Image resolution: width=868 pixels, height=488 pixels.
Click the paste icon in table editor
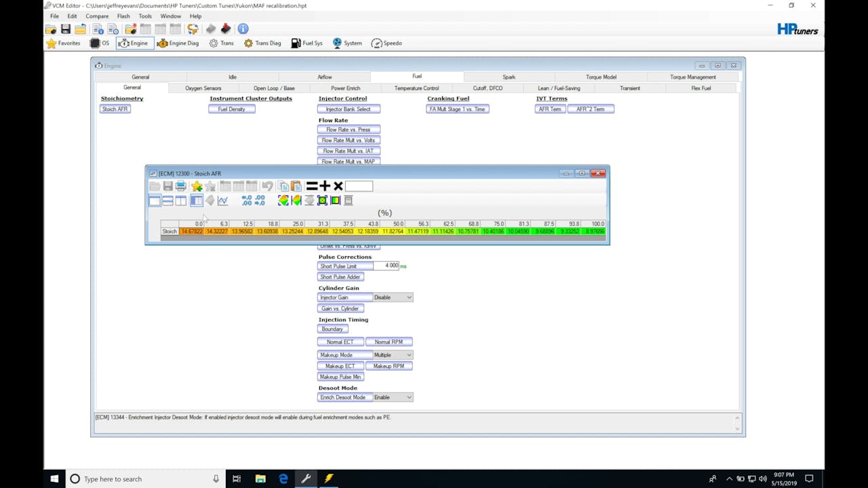click(x=296, y=186)
